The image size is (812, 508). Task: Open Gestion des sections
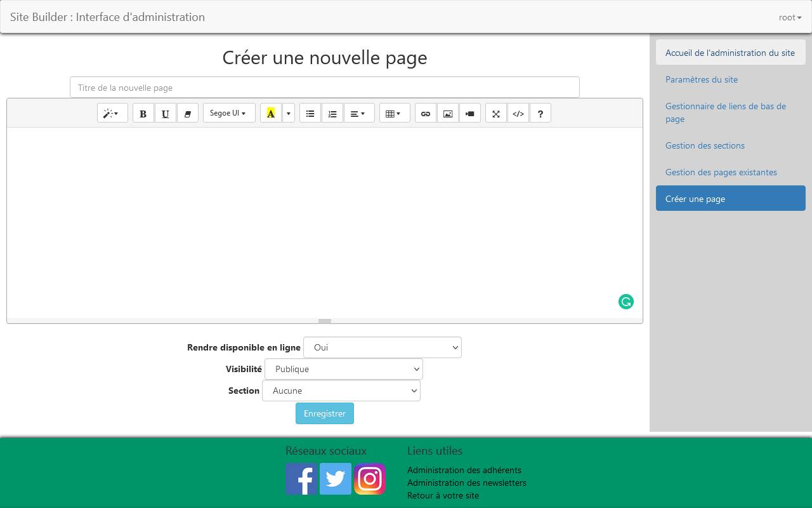click(731, 145)
